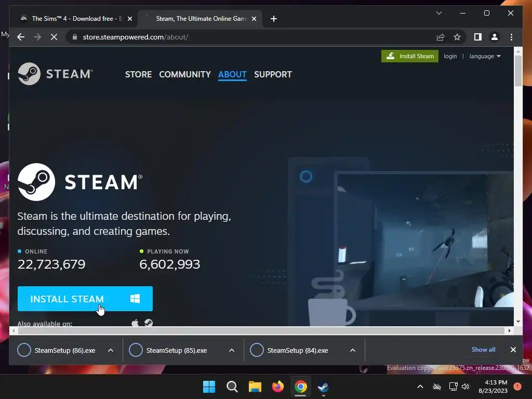Image resolution: width=532 pixels, height=399 pixels.
Task: Open Chrome three-dot menu
Action: [511, 37]
